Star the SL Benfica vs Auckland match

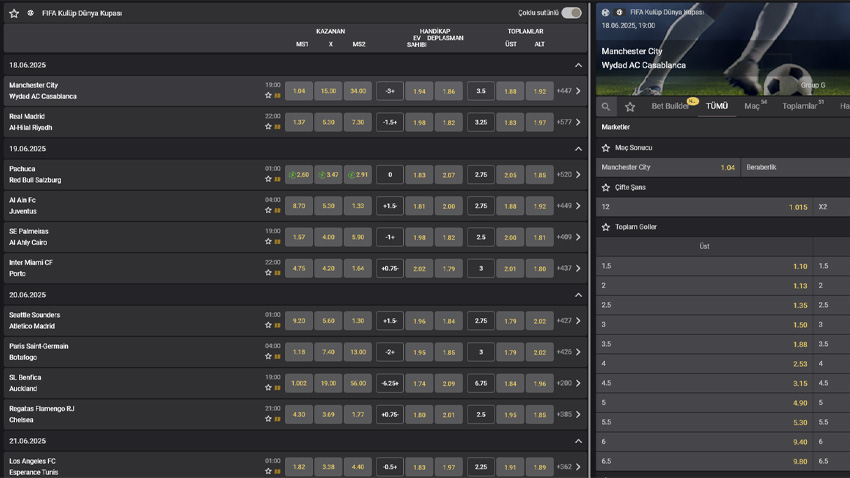[268, 387]
